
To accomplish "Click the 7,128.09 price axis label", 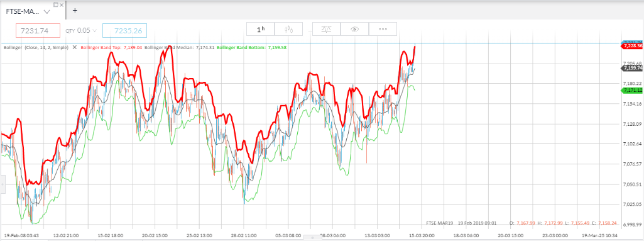I will [x=633, y=124].
